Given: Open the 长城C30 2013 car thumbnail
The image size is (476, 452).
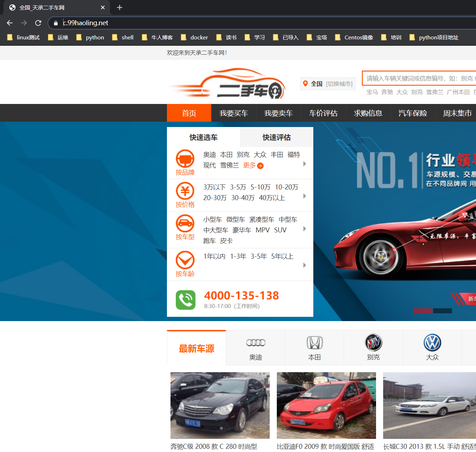Looking at the screenshot, I should pos(430,406).
